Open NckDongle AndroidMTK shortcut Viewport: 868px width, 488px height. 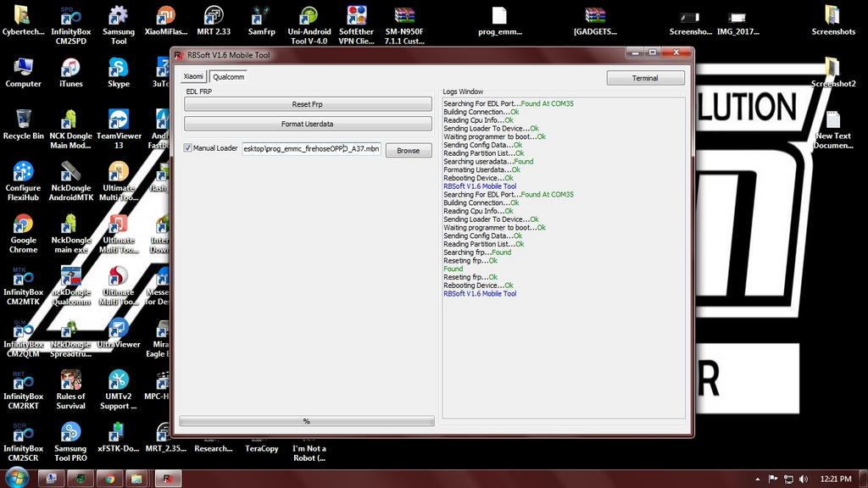71,181
